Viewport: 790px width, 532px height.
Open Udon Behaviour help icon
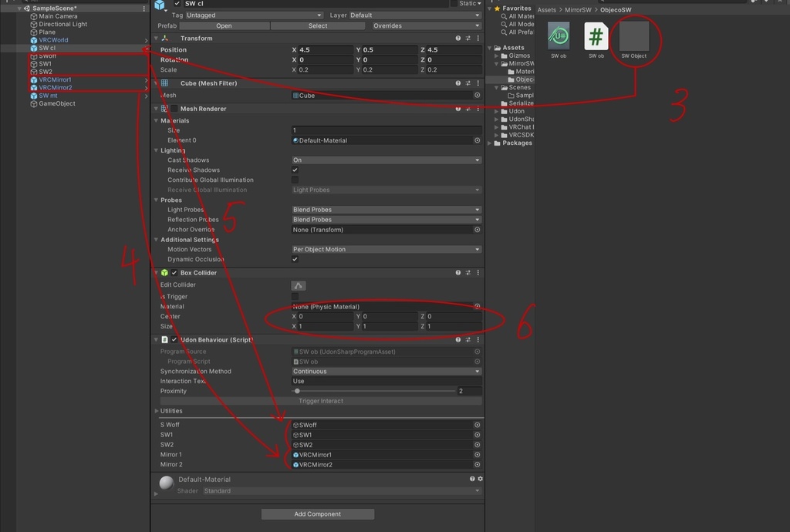[x=458, y=340]
